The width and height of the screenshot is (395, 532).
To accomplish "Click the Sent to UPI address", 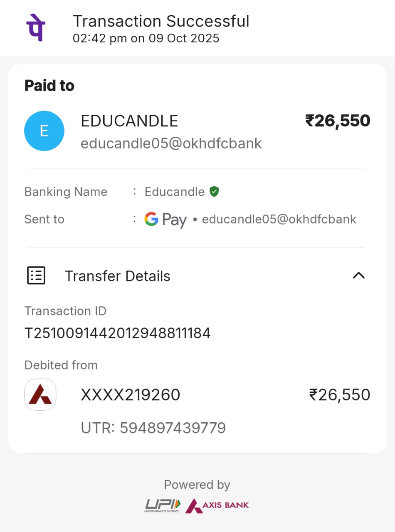I will click(x=279, y=219).
